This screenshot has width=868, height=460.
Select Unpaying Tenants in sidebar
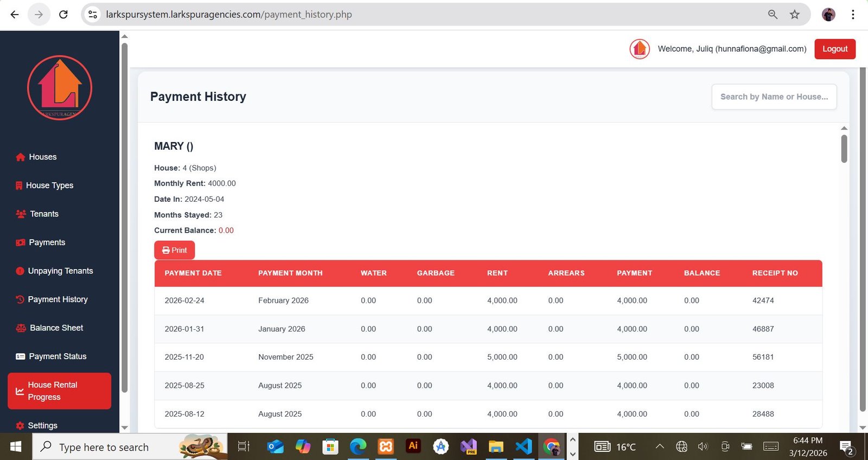click(60, 271)
